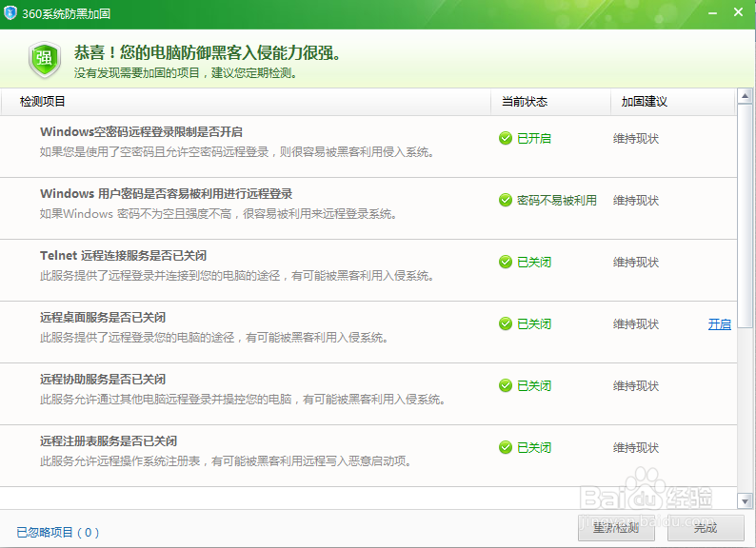756x548 pixels.
Task: Click green check icon beside 密码不易被利用
Action: pos(506,200)
